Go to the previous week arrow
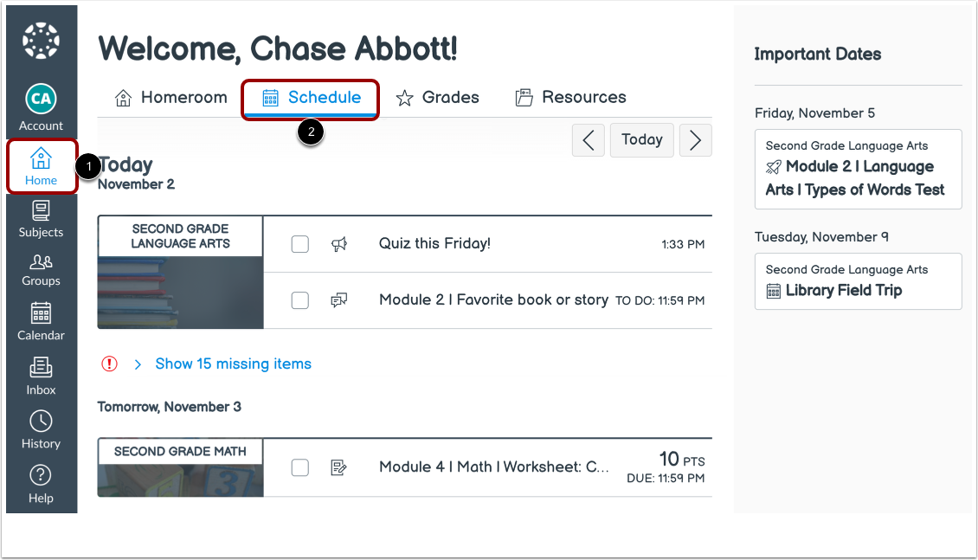The image size is (978, 560). pyautogui.click(x=589, y=140)
